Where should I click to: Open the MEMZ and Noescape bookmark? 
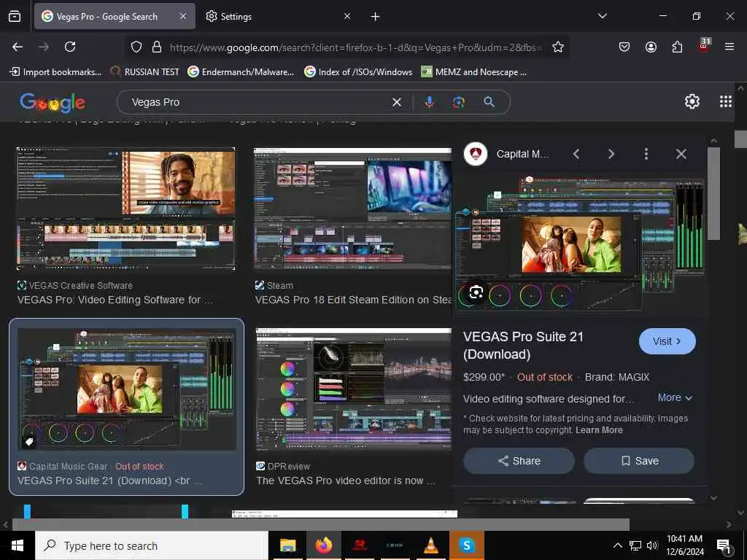coord(474,72)
